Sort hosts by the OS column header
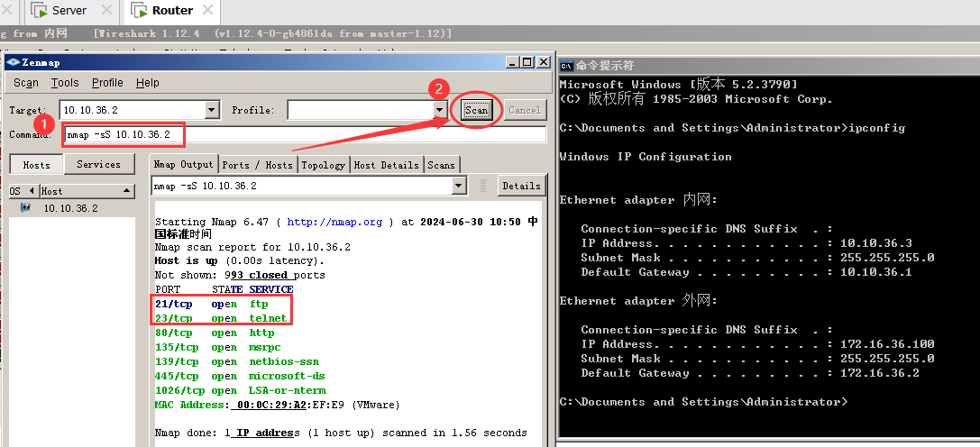Viewport: 980px width, 447px height. coord(23,191)
